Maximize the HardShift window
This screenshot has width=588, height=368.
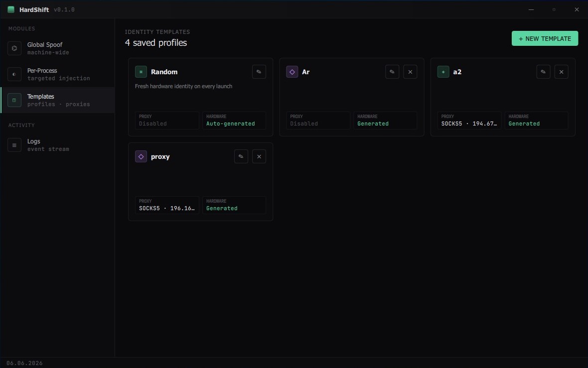point(554,9)
